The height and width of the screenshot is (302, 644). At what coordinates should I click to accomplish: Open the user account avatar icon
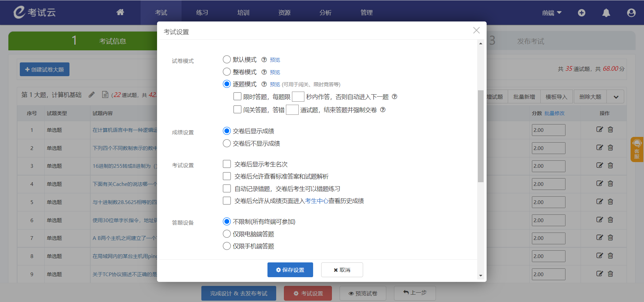(631, 13)
